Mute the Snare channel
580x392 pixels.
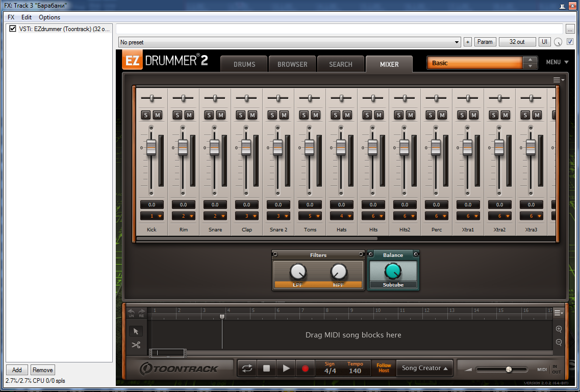click(221, 115)
